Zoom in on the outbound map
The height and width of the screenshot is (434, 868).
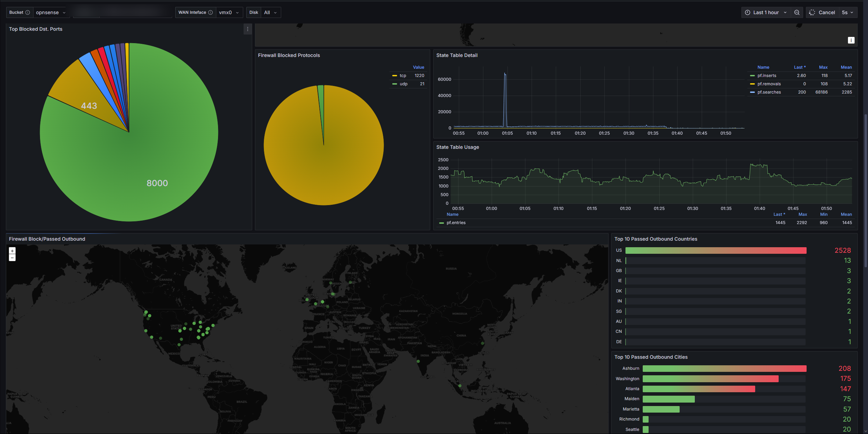[12, 251]
